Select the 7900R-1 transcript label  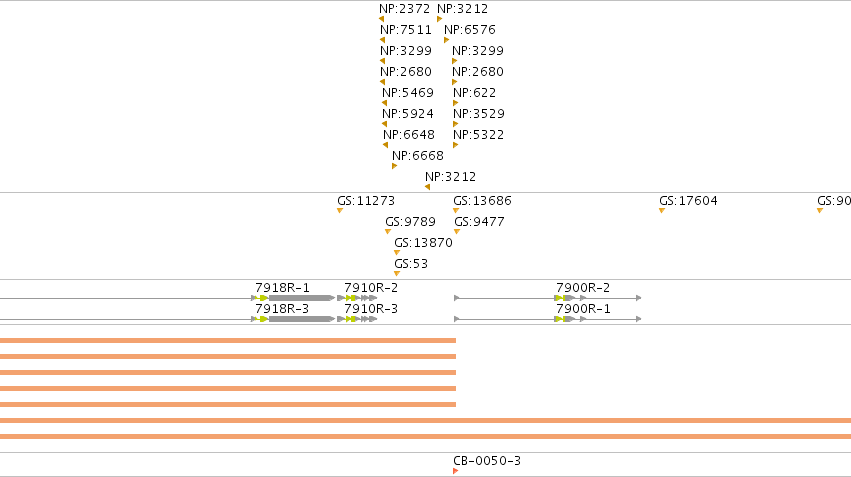(583, 309)
